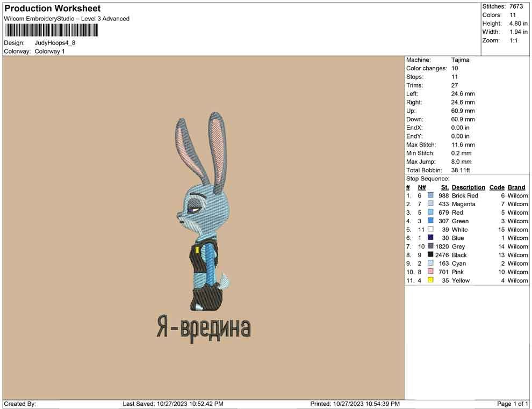Screen dimensions: 532x409
Task: Click the Red row color swatch
Action: click(x=430, y=212)
